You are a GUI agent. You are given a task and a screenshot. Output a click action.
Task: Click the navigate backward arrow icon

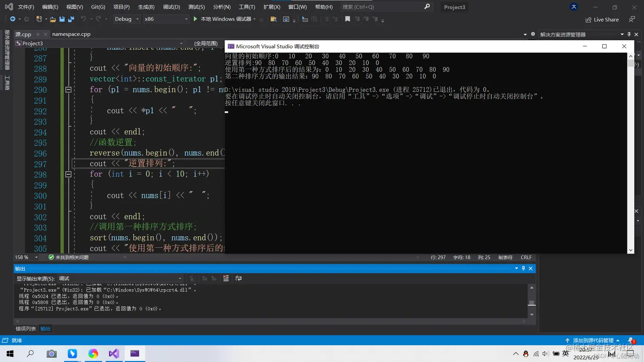(x=13, y=19)
